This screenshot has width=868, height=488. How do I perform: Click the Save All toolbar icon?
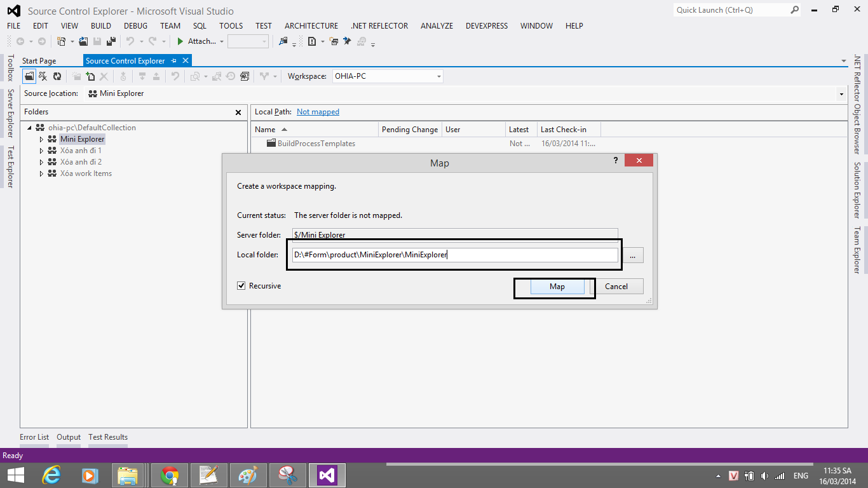point(111,41)
